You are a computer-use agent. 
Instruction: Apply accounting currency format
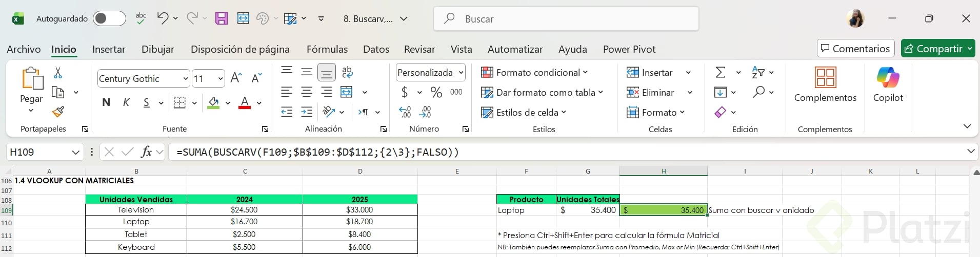[405, 92]
